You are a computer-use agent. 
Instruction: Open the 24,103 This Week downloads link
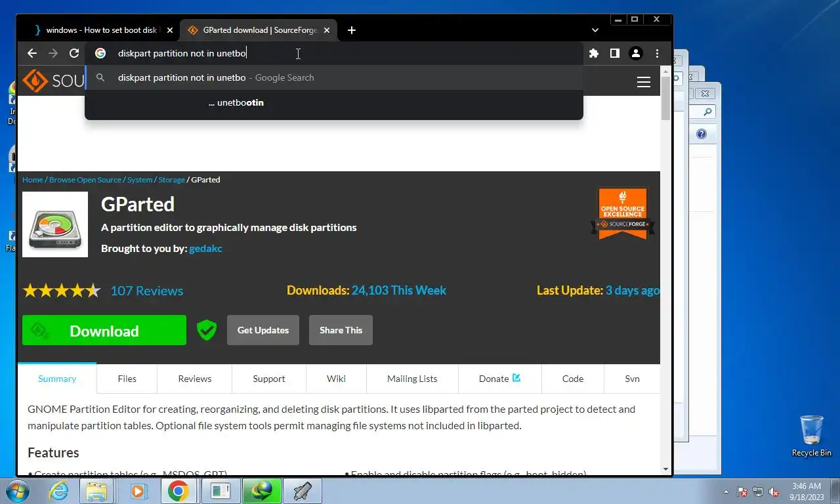click(x=399, y=290)
